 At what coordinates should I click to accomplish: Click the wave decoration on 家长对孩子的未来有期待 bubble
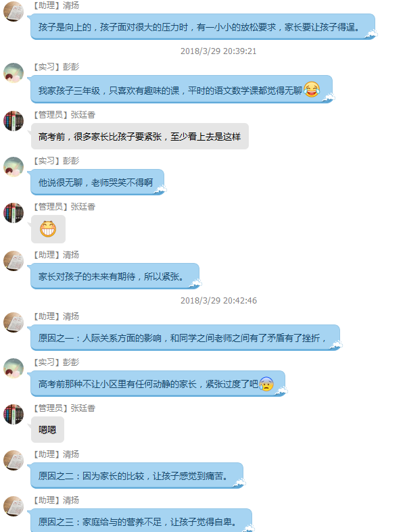195,284
